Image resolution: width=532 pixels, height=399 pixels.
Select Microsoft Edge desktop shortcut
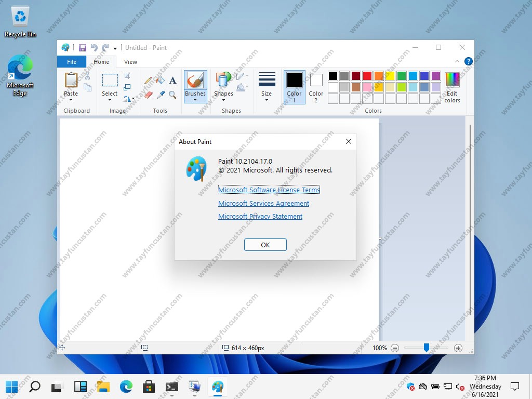[x=20, y=75]
